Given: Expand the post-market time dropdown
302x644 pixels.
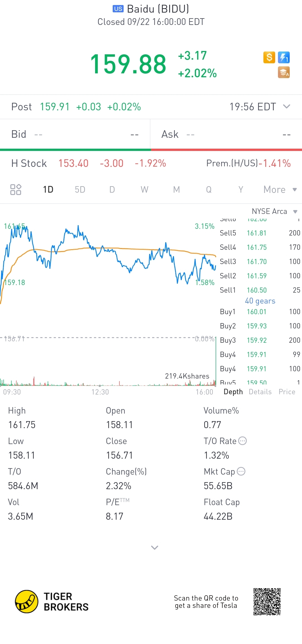Looking at the screenshot, I should point(287,107).
